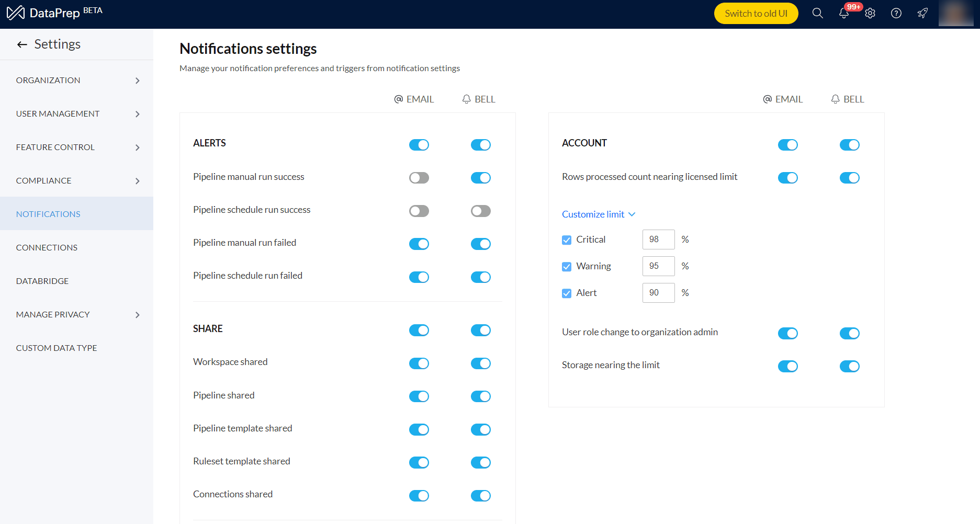This screenshot has height=524, width=980.
Task: Uncheck the Critical limit checkbox
Action: [x=567, y=240]
